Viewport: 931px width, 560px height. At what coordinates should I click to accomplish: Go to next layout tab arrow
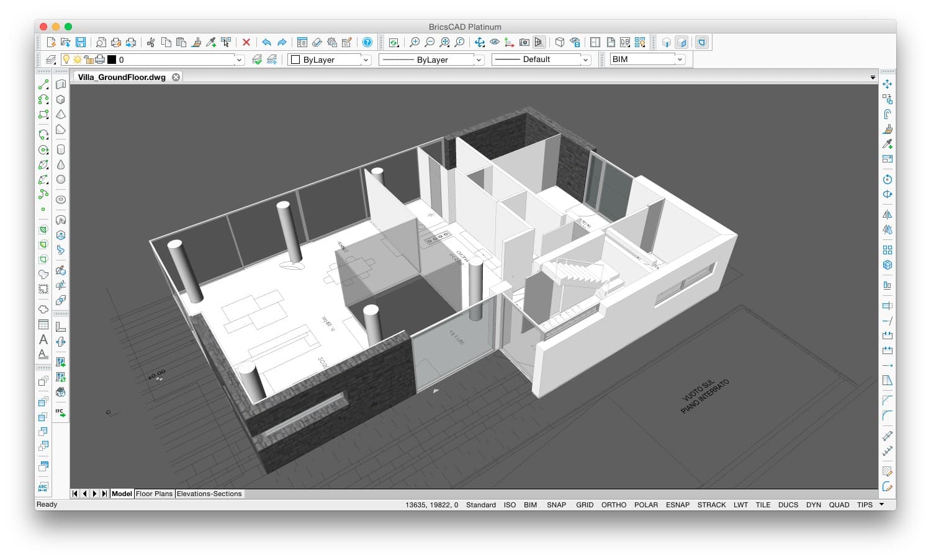(x=94, y=494)
